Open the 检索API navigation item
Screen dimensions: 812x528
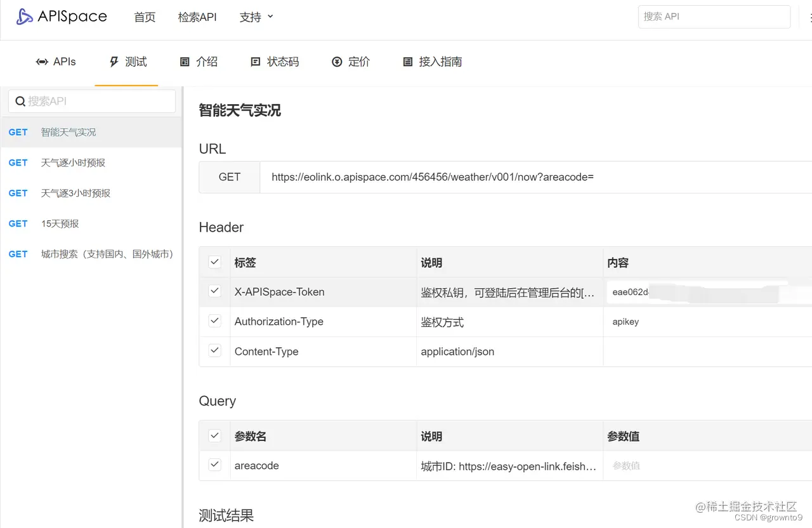point(197,17)
